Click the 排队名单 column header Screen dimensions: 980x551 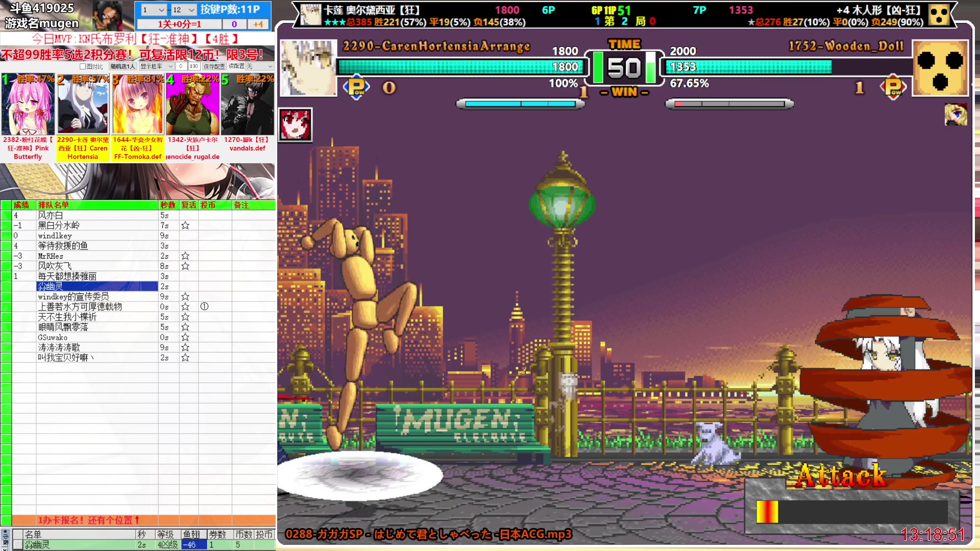coord(97,205)
